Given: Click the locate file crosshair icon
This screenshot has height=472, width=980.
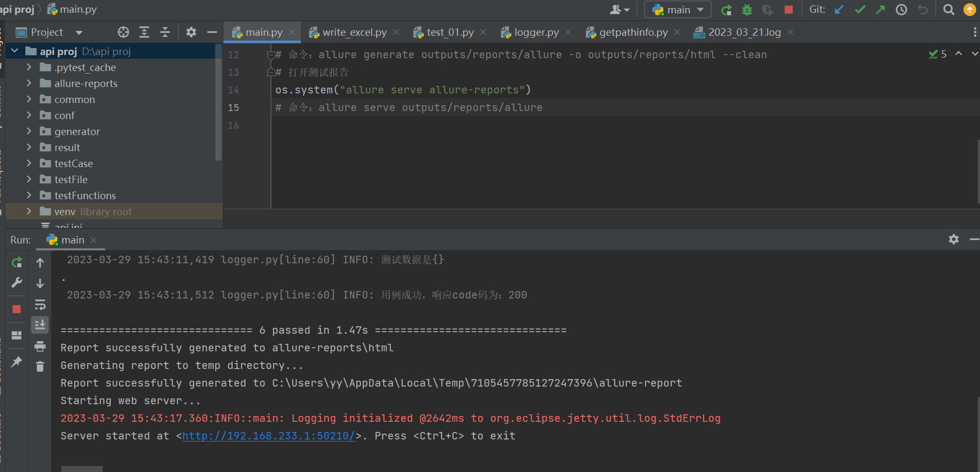Looking at the screenshot, I should (x=123, y=32).
